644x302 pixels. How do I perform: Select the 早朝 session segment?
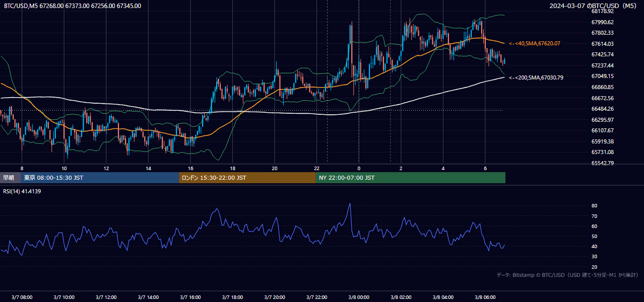(x=10, y=178)
